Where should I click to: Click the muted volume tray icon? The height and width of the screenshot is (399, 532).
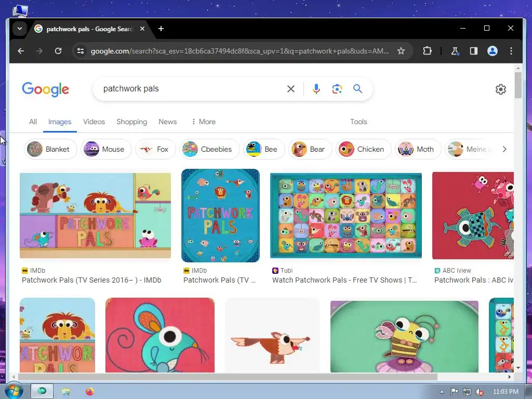pyautogui.click(x=479, y=392)
